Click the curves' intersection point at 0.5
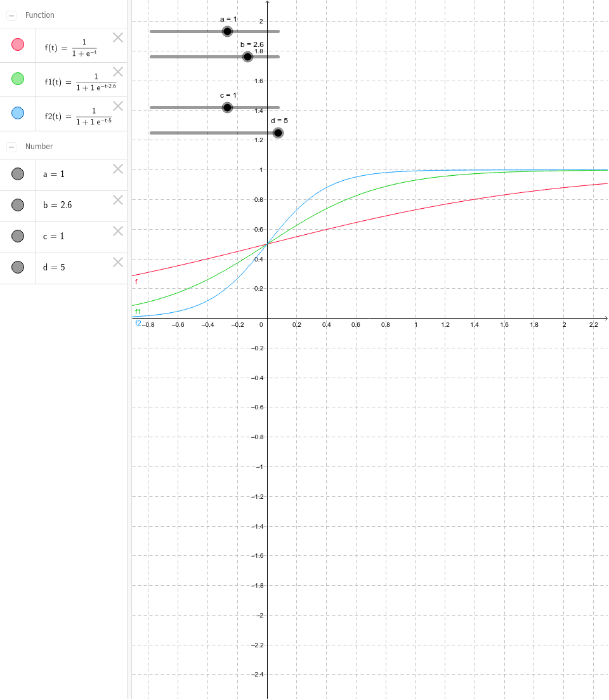The width and height of the screenshot is (609, 700). tap(267, 244)
